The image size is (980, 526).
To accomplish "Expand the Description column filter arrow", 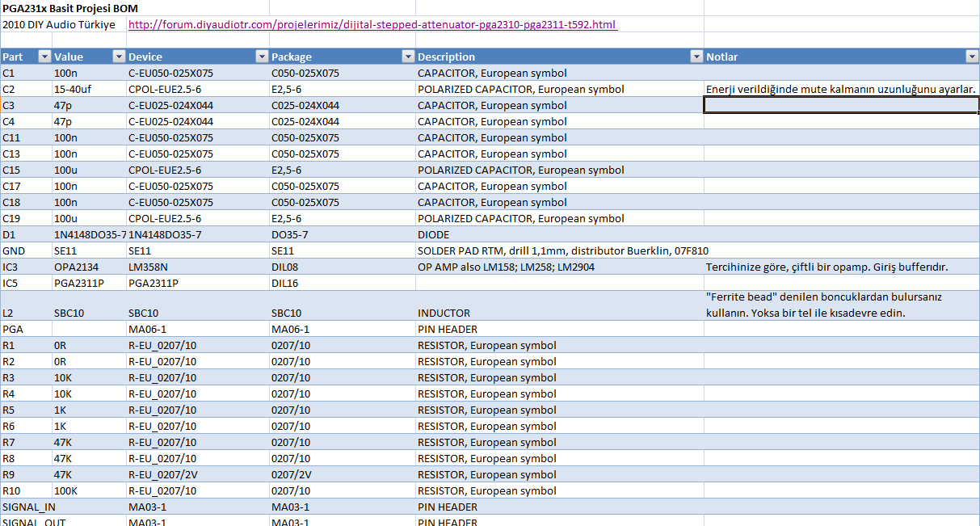I will 696,57.
